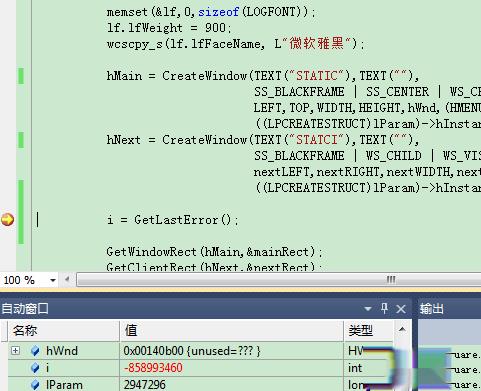Click the 自动窗口 panel title
Screen dimensions: 481x391
point(25,309)
